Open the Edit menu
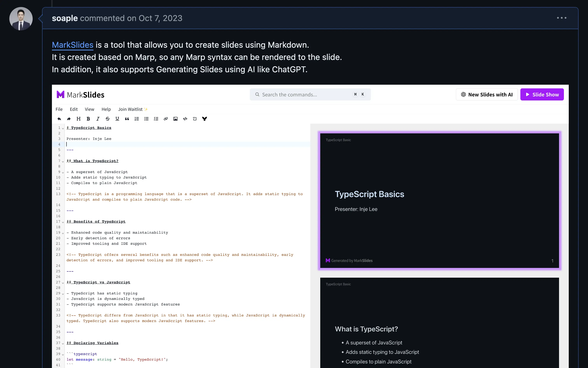588x368 pixels. tap(74, 109)
